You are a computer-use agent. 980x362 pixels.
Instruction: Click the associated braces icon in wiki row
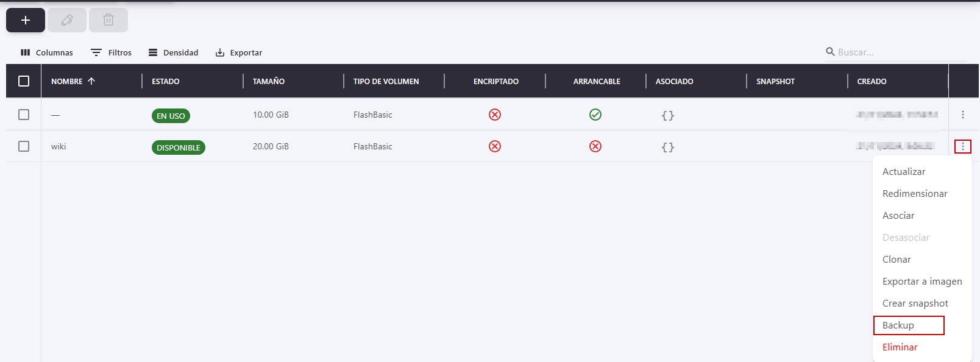668,147
